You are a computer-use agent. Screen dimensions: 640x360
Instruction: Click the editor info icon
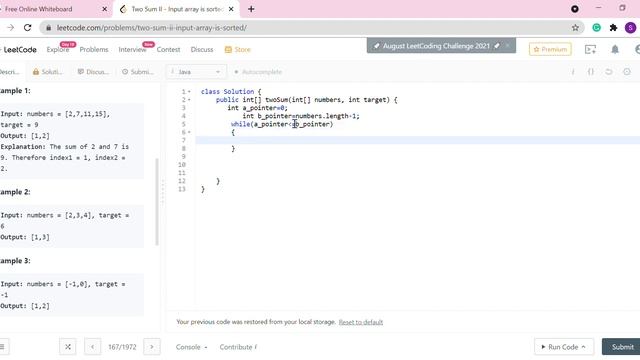573,72
